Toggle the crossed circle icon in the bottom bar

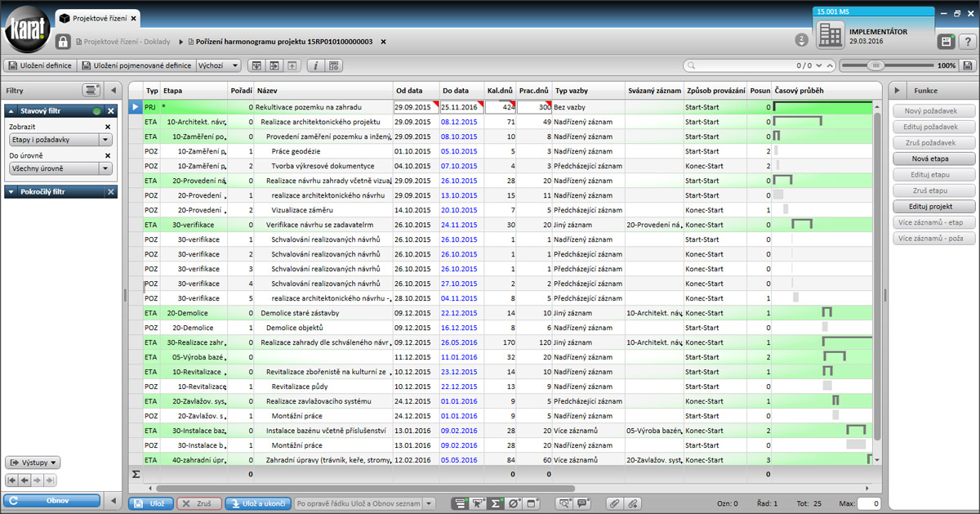coord(513,503)
